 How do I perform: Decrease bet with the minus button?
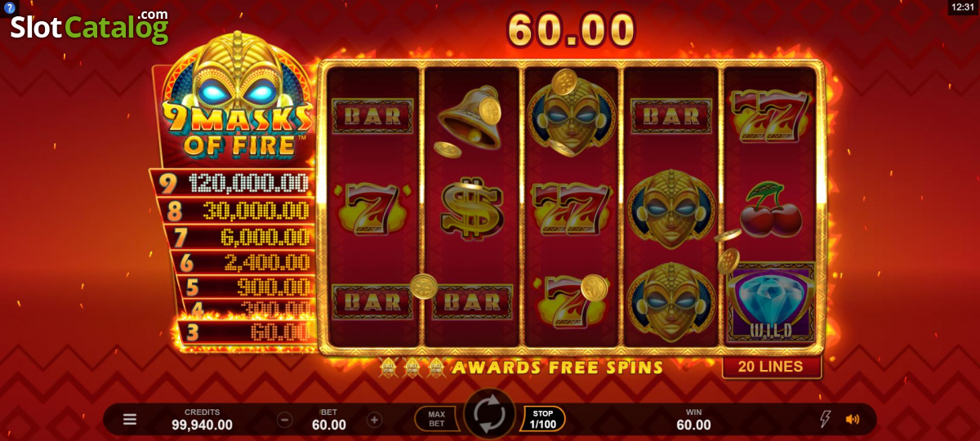[285, 420]
